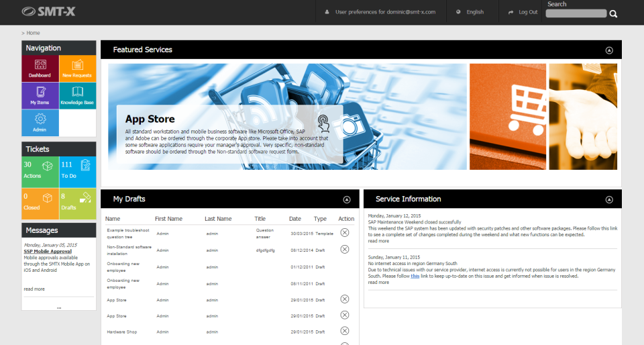Click read more under SSP Mobile Approval

pos(34,289)
